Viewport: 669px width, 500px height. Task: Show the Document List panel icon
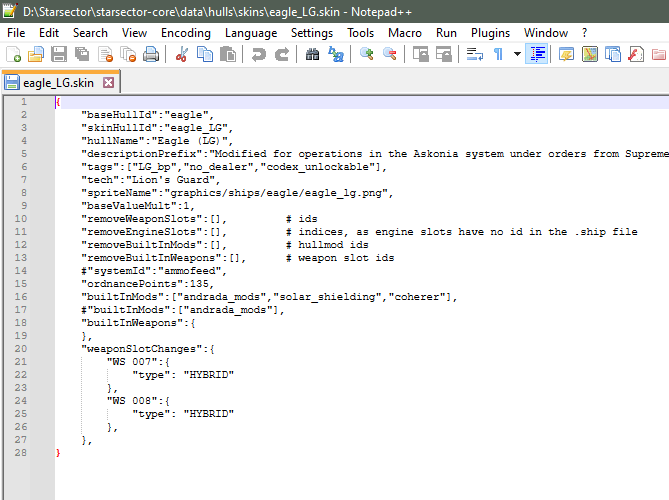pos(613,55)
